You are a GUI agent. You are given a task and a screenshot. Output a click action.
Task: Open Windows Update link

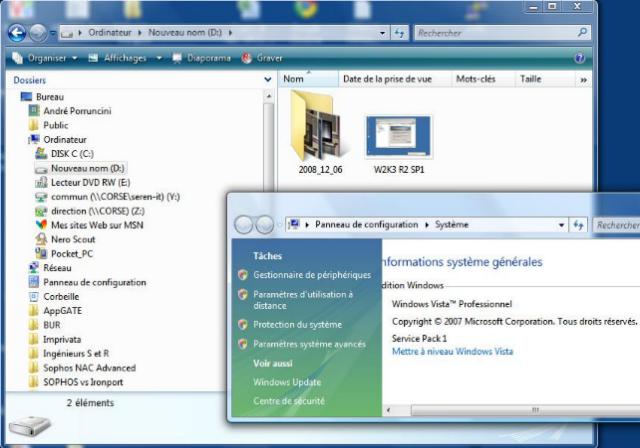pos(287,382)
